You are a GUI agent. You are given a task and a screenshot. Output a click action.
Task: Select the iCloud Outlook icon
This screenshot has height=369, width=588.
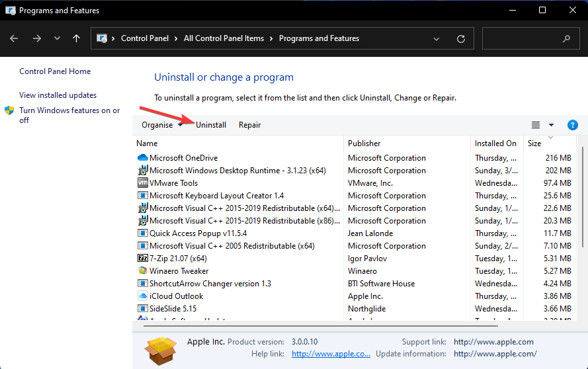click(x=142, y=296)
